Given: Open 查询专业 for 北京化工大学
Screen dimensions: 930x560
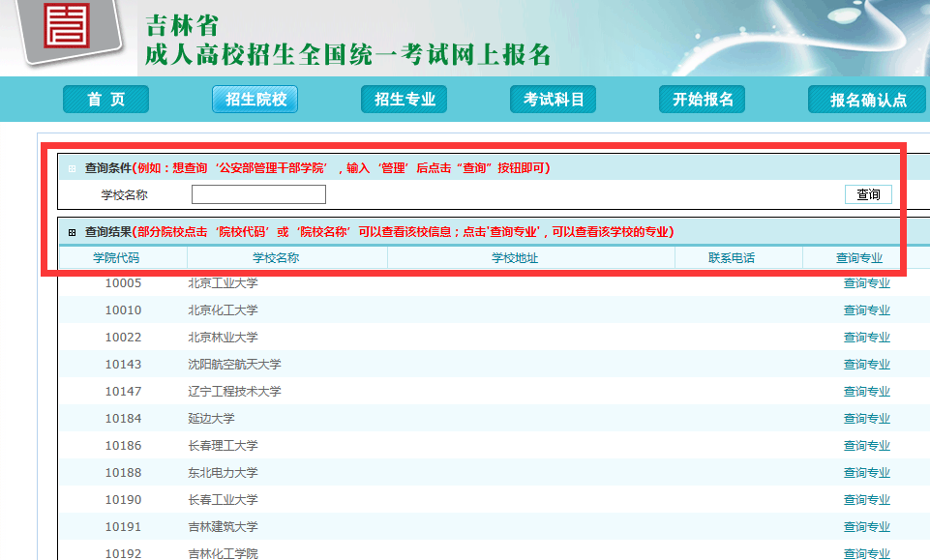Looking at the screenshot, I should click(x=867, y=309).
